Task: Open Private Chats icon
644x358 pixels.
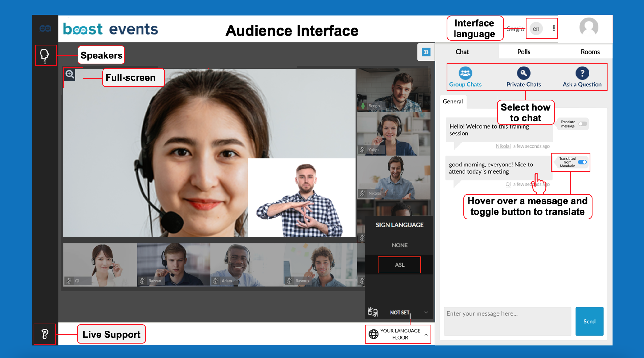Action: (524, 73)
